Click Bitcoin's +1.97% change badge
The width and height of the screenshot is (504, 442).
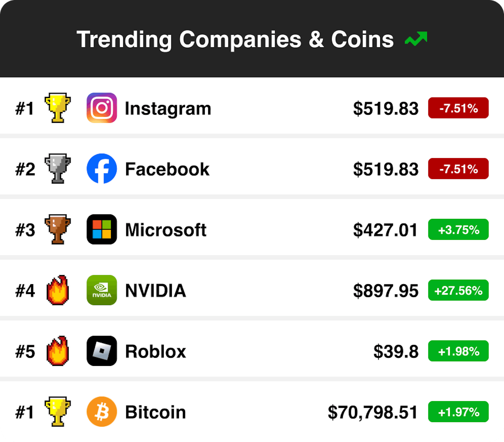click(458, 412)
